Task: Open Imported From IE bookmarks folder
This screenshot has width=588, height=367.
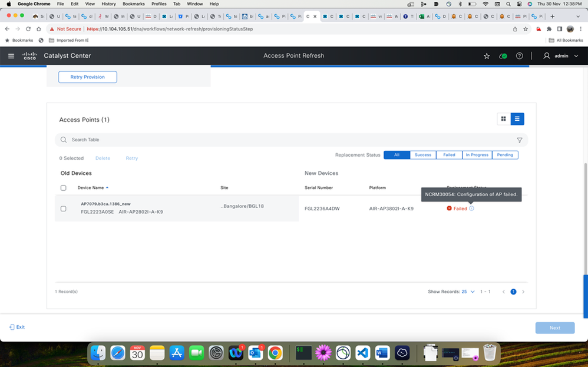Action: point(68,40)
